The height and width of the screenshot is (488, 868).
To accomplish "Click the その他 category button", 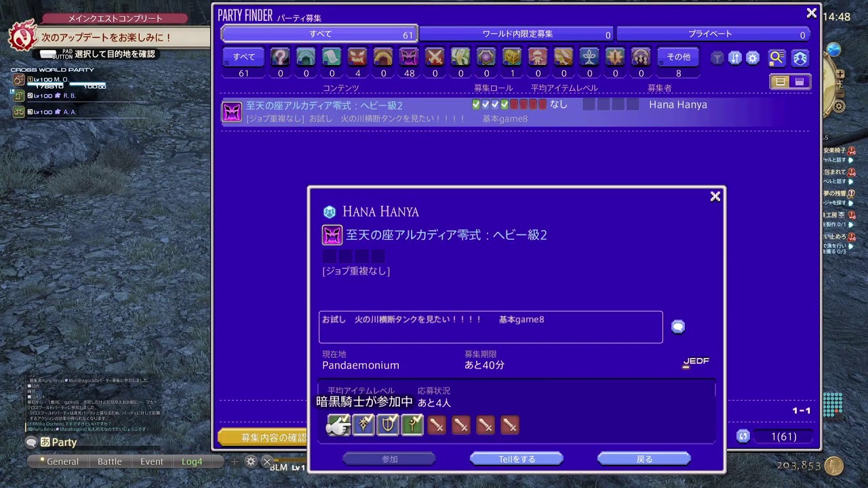I will [678, 57].
